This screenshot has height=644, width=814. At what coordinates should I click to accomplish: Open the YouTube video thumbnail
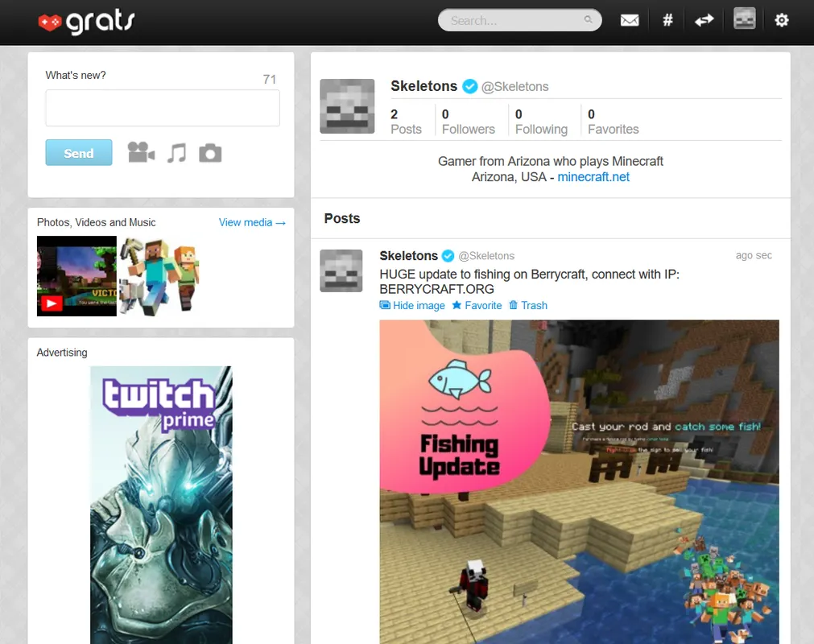pos(76,276)
